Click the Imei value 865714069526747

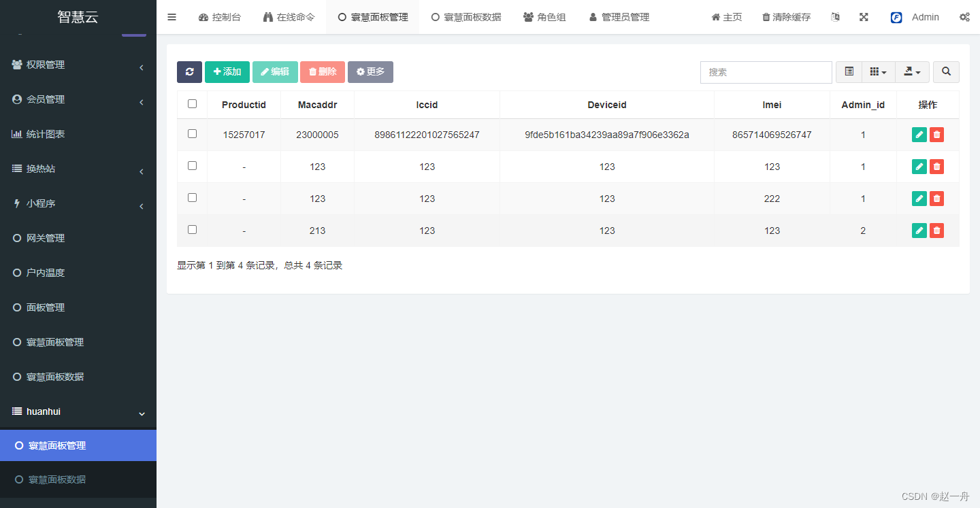[x=772, y=135]
